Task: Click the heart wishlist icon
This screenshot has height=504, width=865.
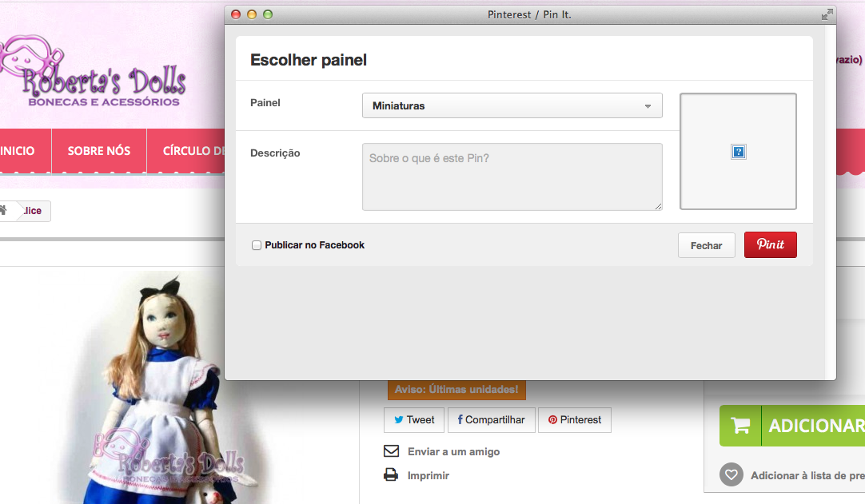Action: pyautogui.click(x=731, y=474)
